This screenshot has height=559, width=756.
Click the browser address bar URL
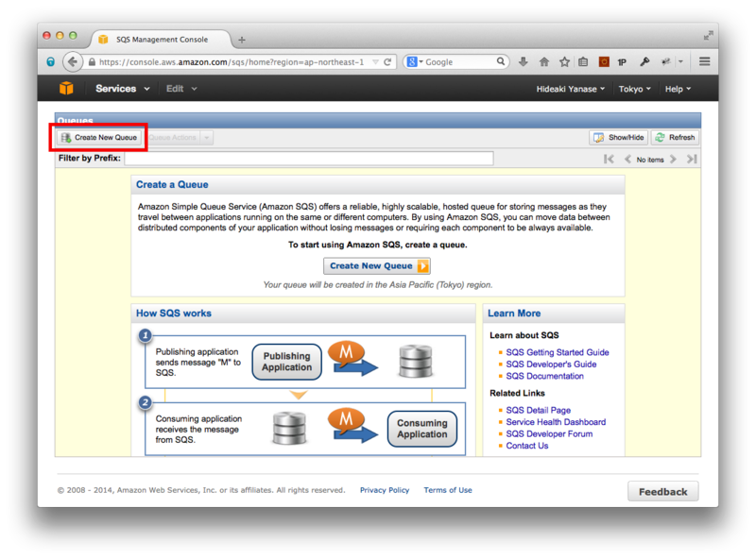[x=232, y=62]
